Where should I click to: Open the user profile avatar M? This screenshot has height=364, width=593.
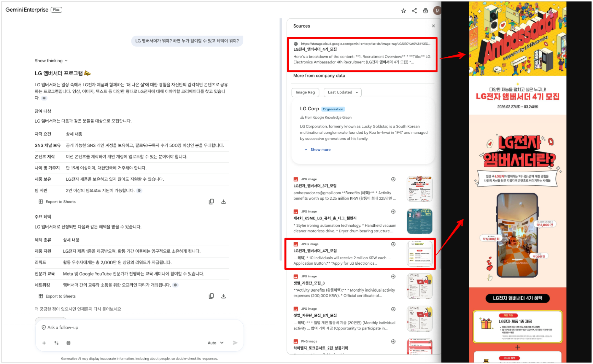click(x=437, y=11)
